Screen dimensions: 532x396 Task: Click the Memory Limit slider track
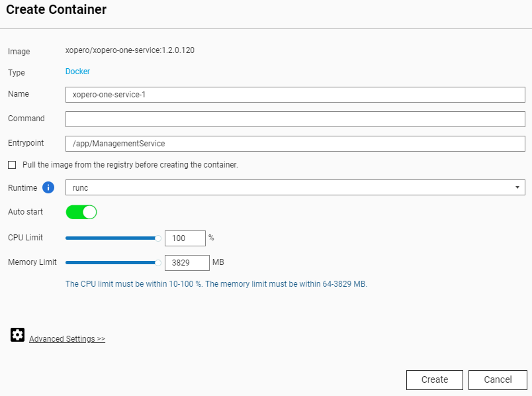click(112, 262)
